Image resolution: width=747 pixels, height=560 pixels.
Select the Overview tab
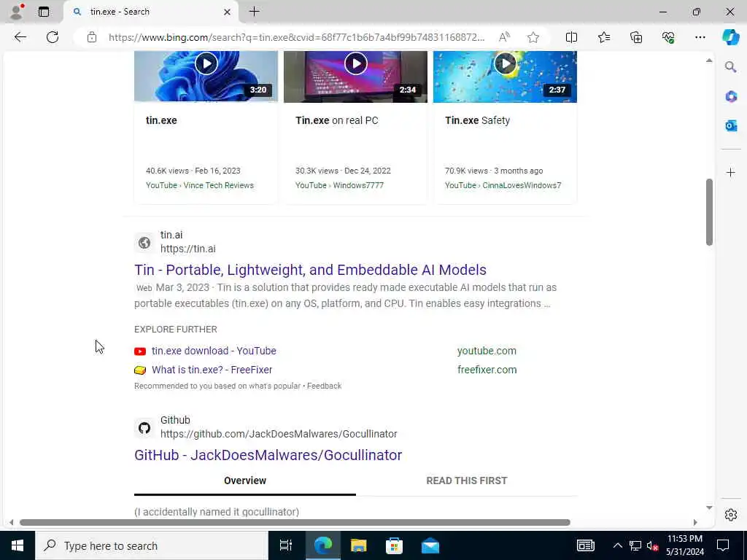(x=245, y=481)
